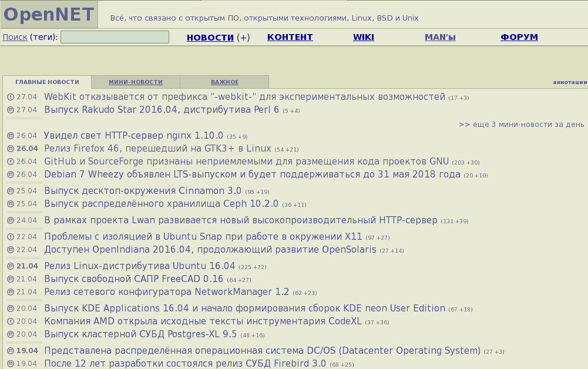Open the Поиск search link
Viewport: 588px width, 369px height.
(15, 37)
